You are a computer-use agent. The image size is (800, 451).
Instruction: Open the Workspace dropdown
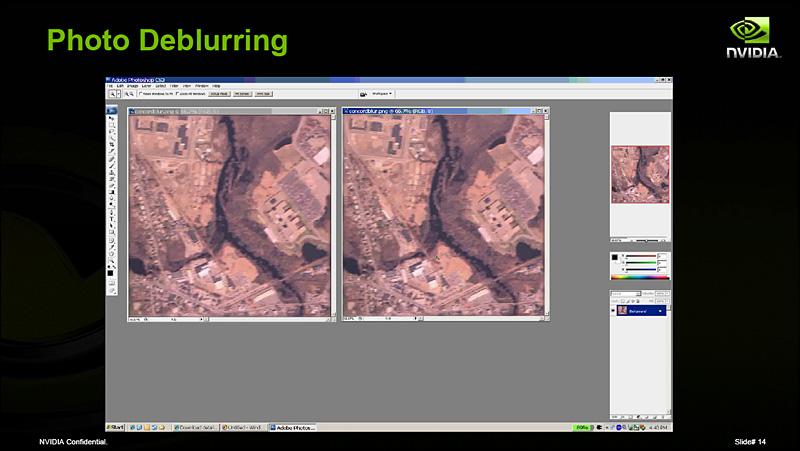click(383, 93)
